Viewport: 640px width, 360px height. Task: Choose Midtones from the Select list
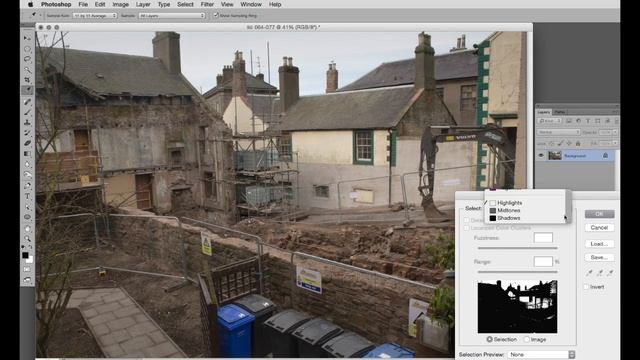509,210
